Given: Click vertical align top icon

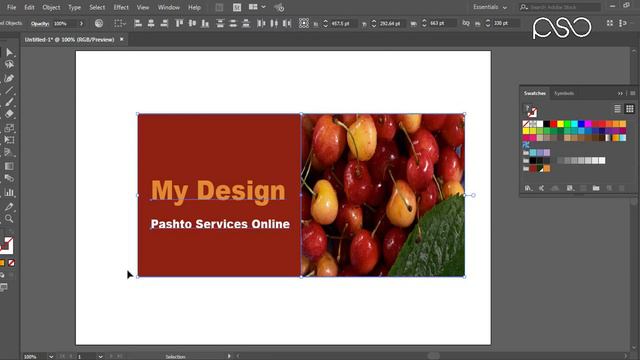Looking at the screenshot, I should pos(179,23).
